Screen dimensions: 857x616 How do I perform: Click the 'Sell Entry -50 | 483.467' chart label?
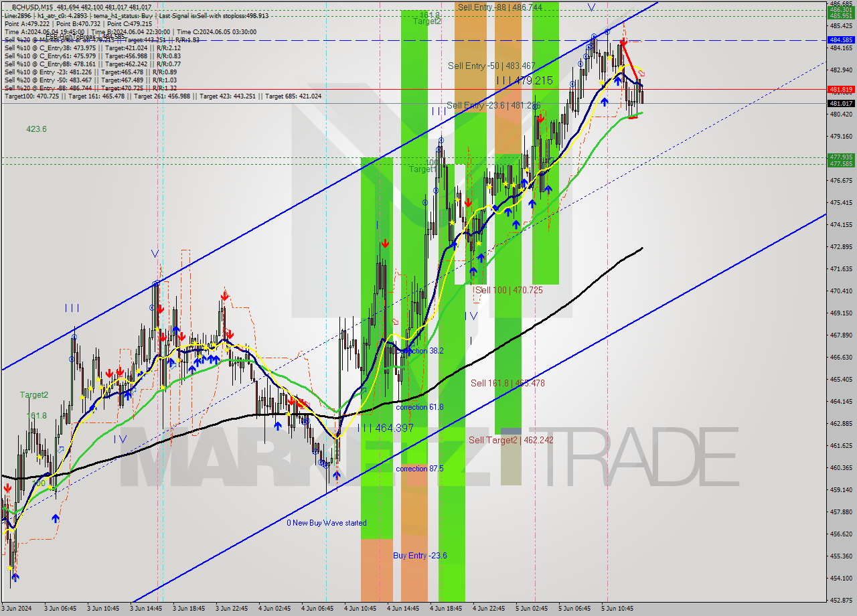pyautogui.click(x=491, y=66)
